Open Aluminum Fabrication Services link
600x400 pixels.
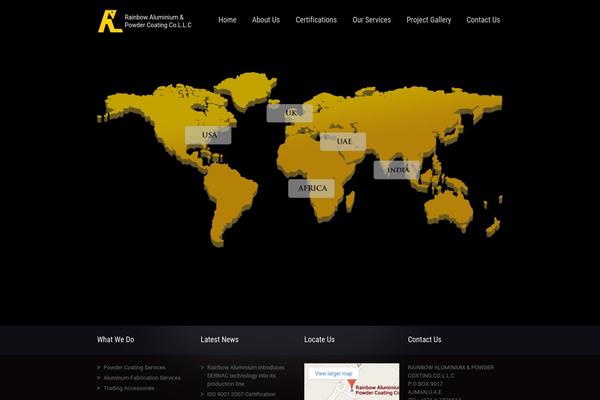pos(142,378)
